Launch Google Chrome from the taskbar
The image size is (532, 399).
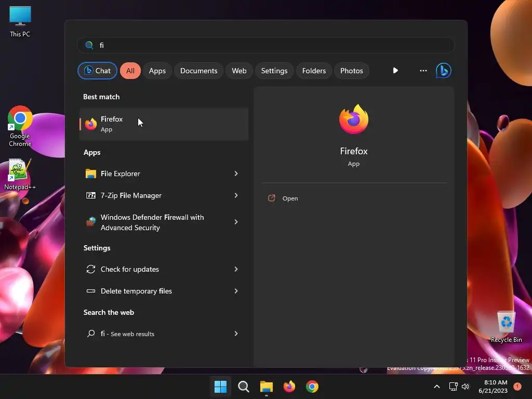click(x=312, y=387)
